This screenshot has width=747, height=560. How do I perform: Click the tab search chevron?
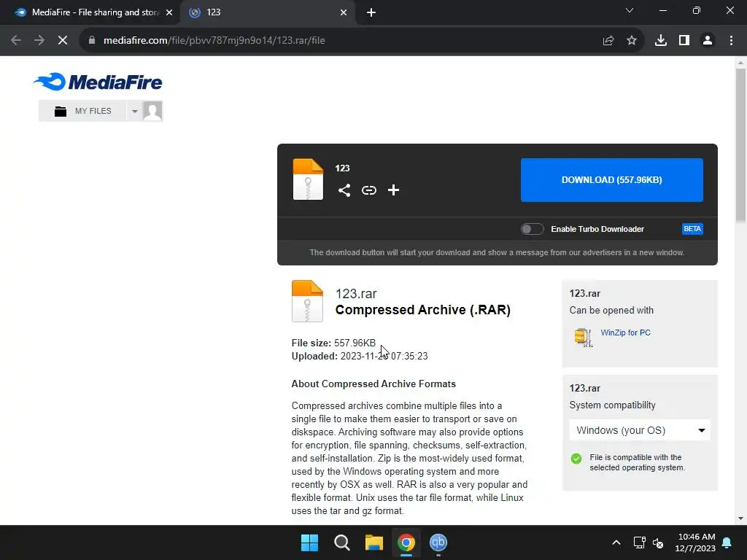click(x=630, y=10)
